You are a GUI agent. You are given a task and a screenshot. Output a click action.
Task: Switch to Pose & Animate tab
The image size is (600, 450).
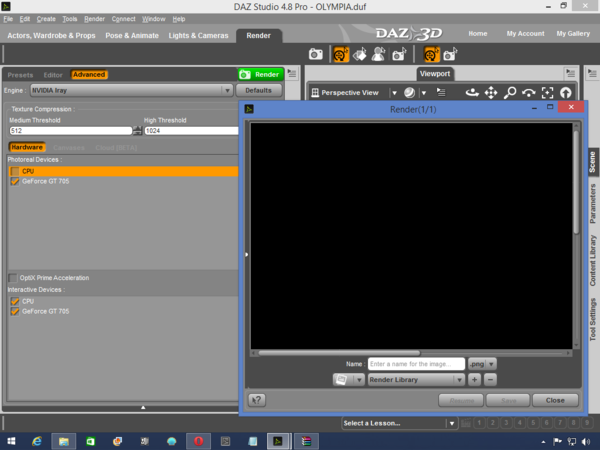coord(132,36)
